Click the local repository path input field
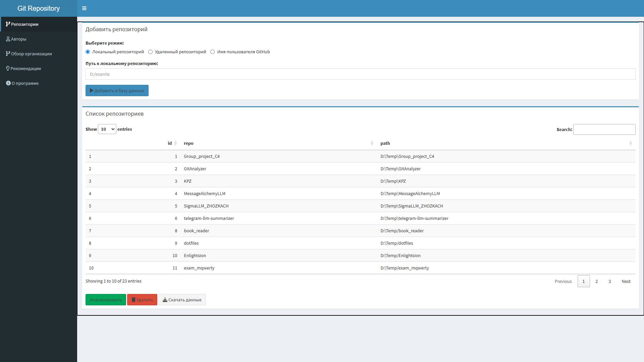Screen dimensions: 644x362 click(360, 74)
